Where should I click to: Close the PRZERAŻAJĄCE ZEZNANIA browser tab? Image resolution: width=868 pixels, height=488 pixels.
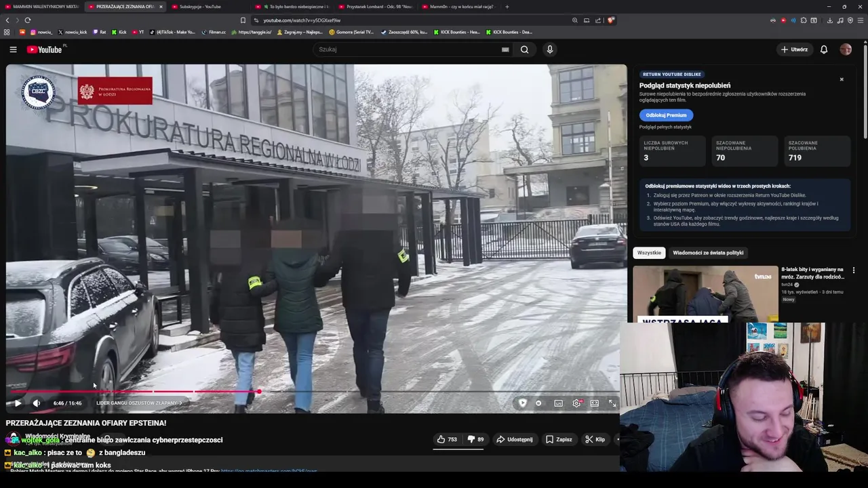(x=161, y=7)
